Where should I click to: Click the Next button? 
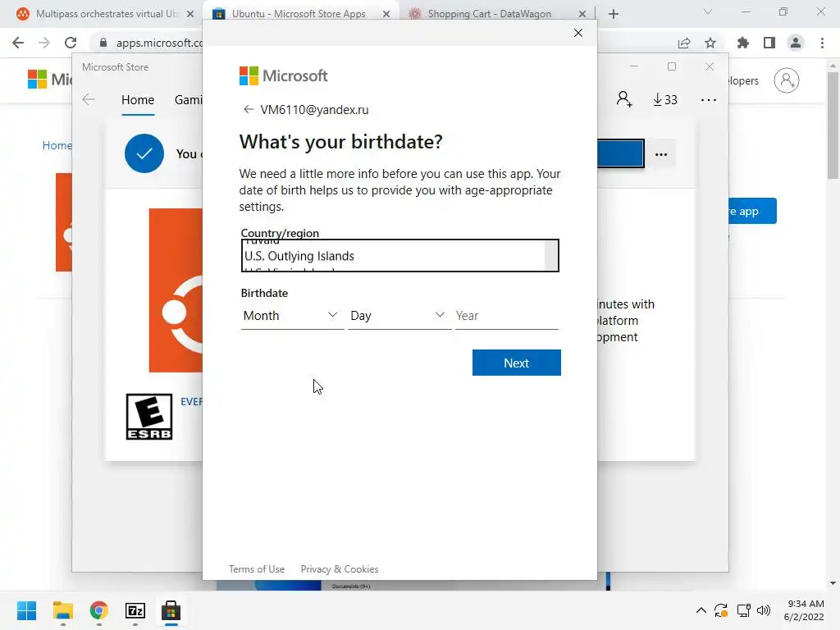517,363
